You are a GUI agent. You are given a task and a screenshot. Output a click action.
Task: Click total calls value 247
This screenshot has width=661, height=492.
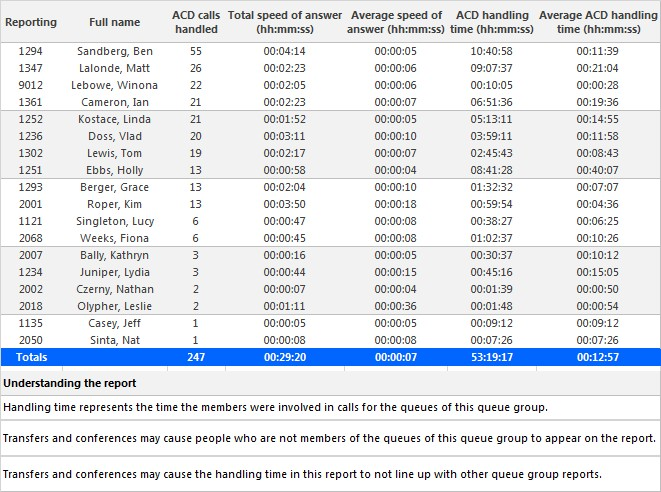click(x=196, y=357)
